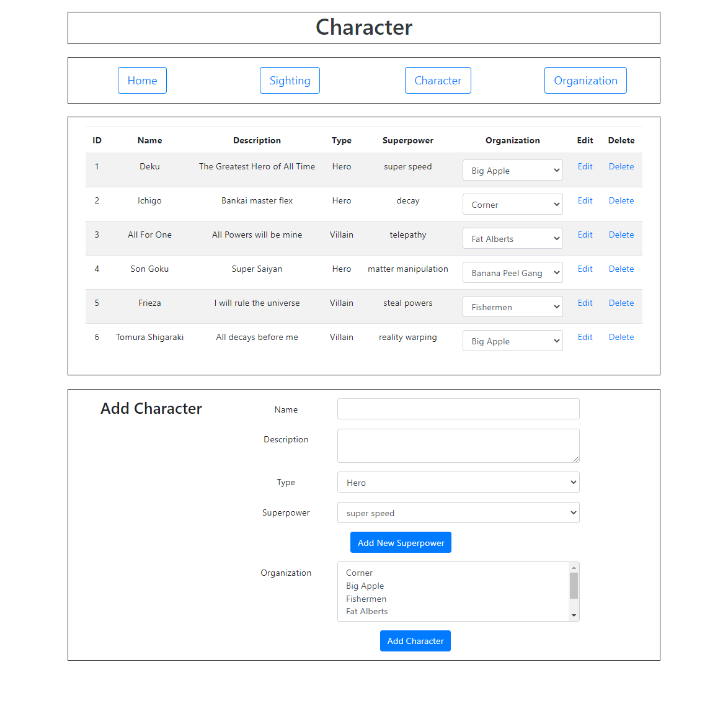The height and width of the screenshot is (711, 728).
Task: Edit the Son Goku entry
Action: pyautogui.click(x=585, y=269)
